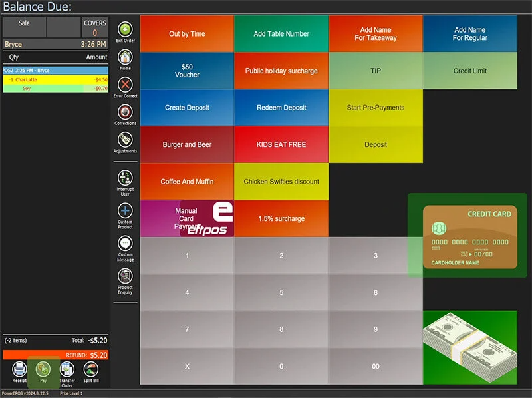Click the Interrupt User icon

tap(125, 178)
